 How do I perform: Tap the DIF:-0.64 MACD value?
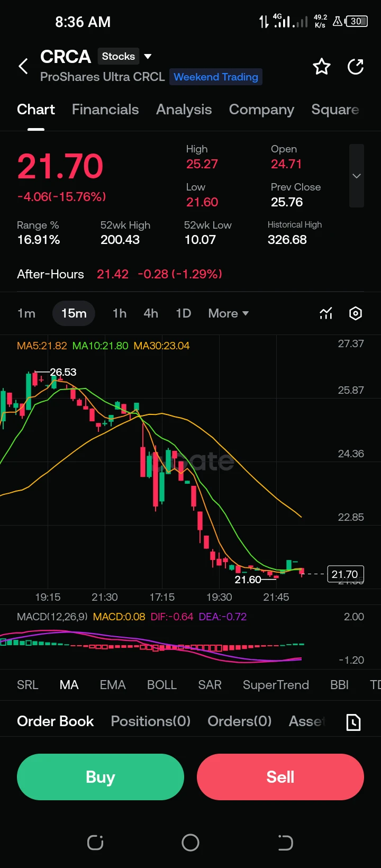coord(172,617)
